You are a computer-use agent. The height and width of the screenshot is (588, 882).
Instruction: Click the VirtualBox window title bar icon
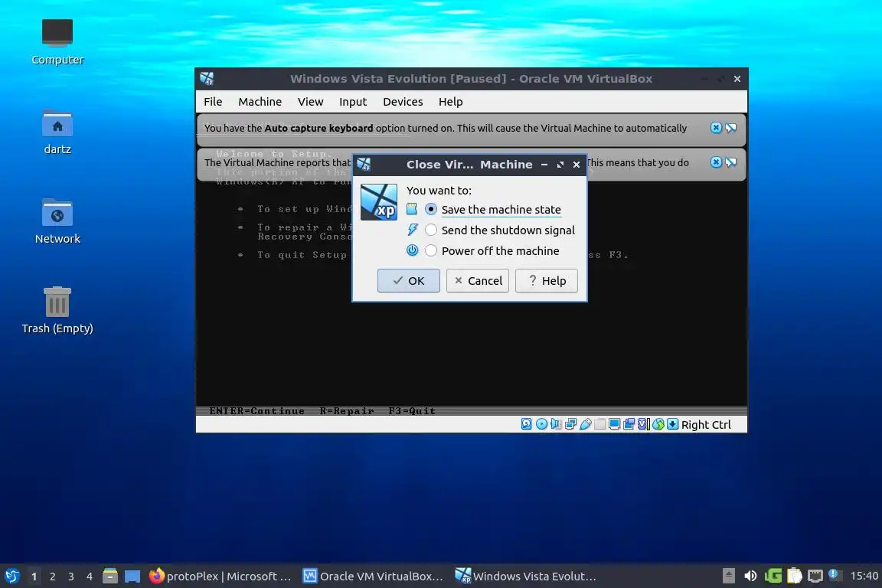[207, 79]
